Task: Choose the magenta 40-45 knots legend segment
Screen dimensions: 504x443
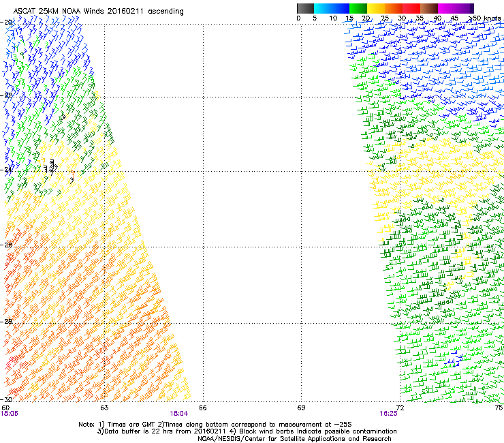Action: point(447,8)
